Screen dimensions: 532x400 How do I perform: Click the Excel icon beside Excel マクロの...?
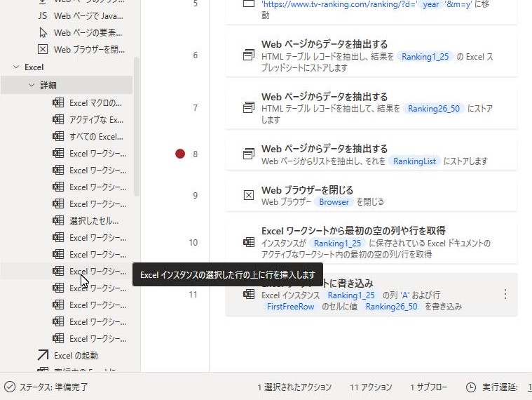58,103
